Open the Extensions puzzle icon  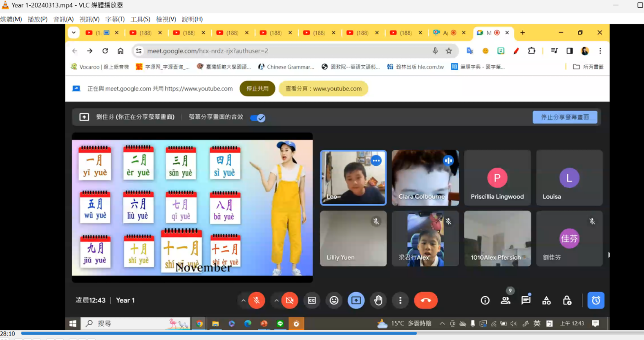[532, 51]
